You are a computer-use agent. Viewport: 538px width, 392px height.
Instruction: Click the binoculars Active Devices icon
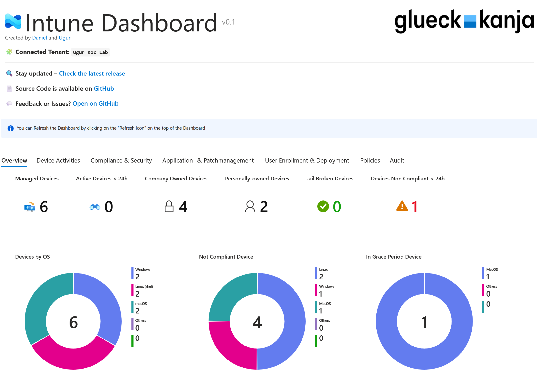coord(95,207)
